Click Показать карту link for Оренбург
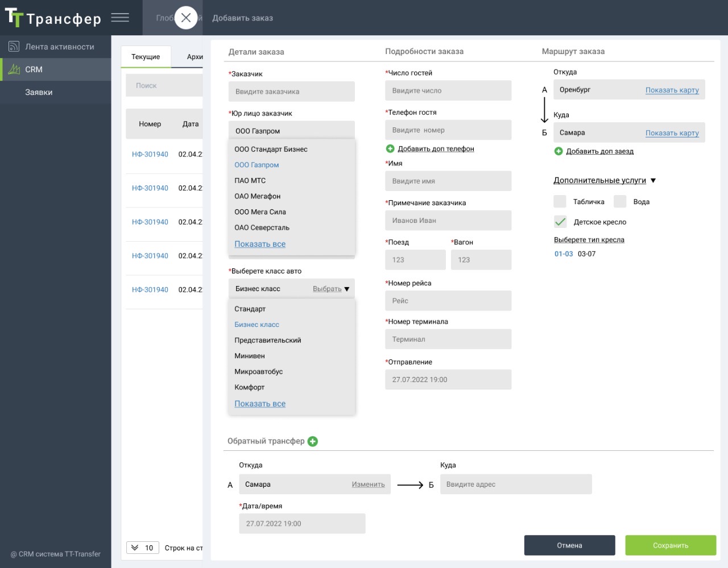The height and width of the screenshot is (568, 728). 672,90
